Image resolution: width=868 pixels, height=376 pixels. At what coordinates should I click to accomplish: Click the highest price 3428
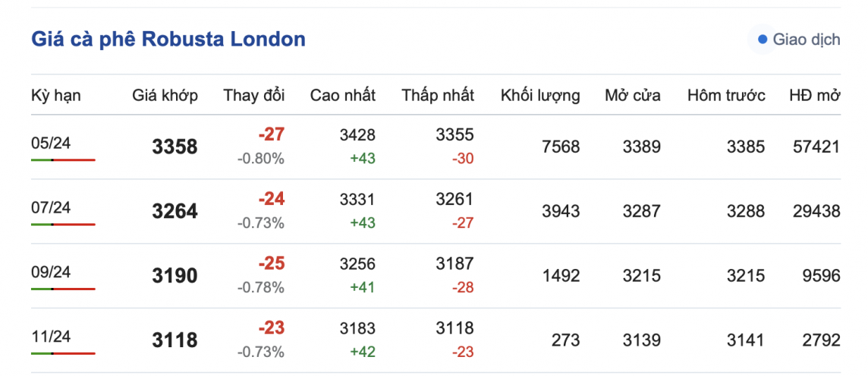point(357,135)
